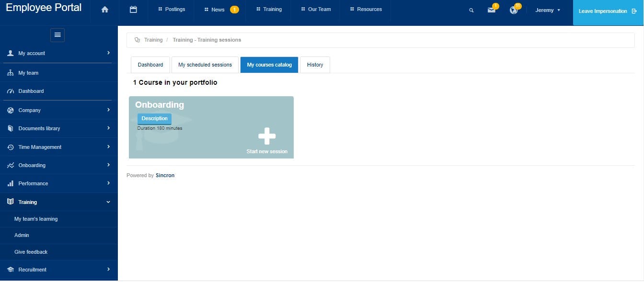
Task: Open the Home page via house icon
Action: point(104,9)
